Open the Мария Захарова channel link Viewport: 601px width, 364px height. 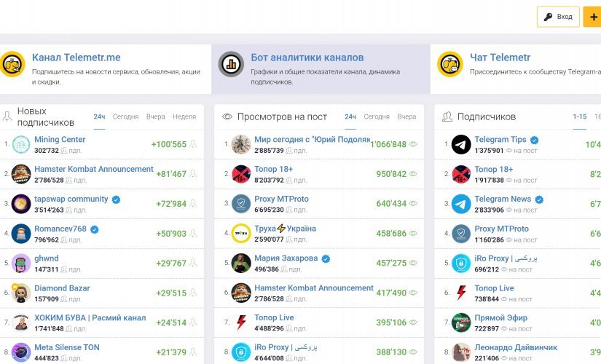(x=286, y=258)
